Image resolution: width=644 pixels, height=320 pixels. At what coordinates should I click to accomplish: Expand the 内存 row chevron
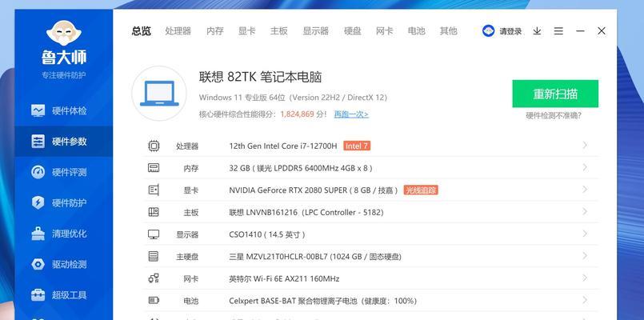(x=585, y=167)
